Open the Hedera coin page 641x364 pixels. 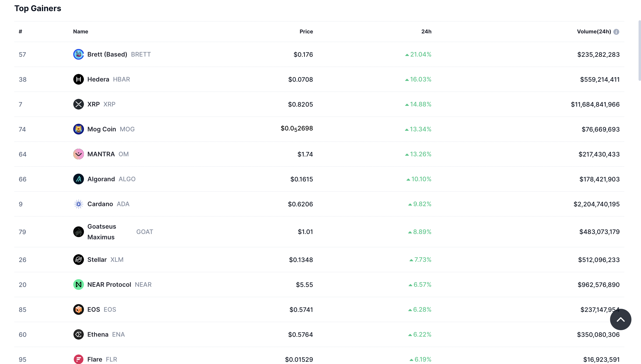click(x=98, y=79)
